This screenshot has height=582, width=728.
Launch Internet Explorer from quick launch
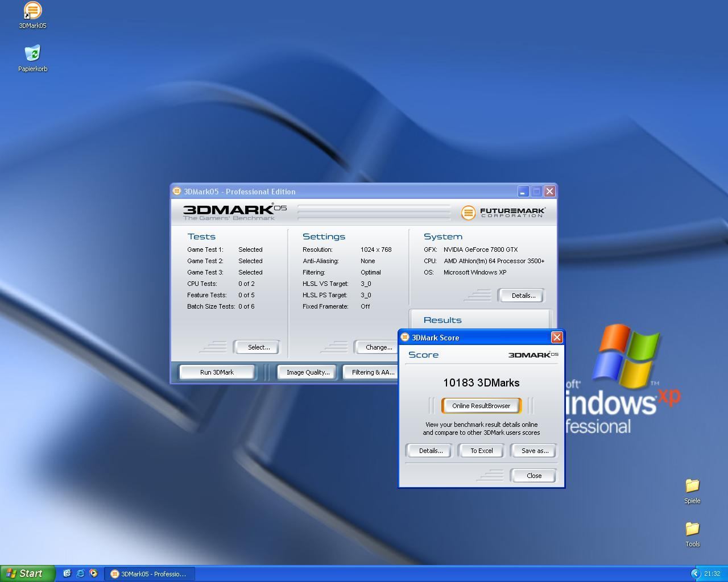coord(80,573)
